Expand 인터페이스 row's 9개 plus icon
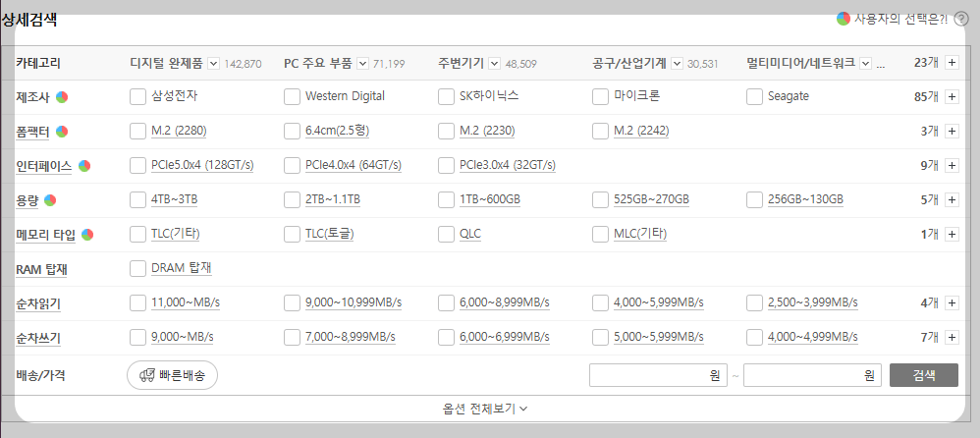The width and height of the screenshot is (980, 438). click(952, 166)
